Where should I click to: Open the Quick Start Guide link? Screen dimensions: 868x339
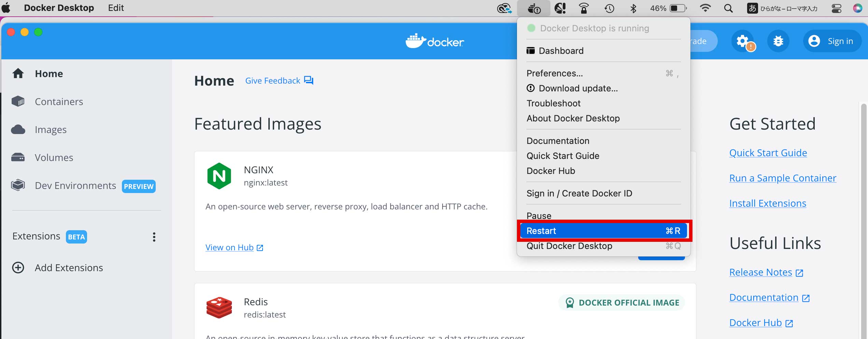click(x=768, y=152)
